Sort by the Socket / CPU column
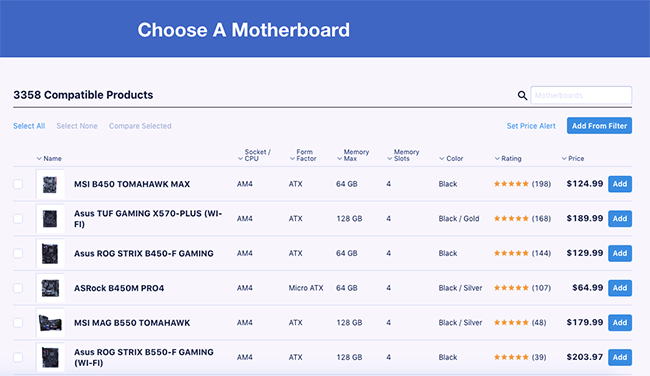 [x=254, y=155]
